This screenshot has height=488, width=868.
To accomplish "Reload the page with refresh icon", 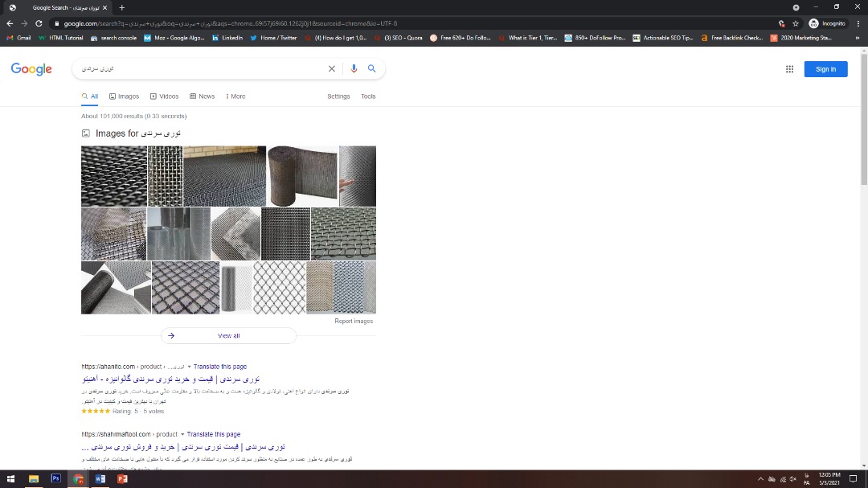I will pyautogui.click(x=39, y=23).
